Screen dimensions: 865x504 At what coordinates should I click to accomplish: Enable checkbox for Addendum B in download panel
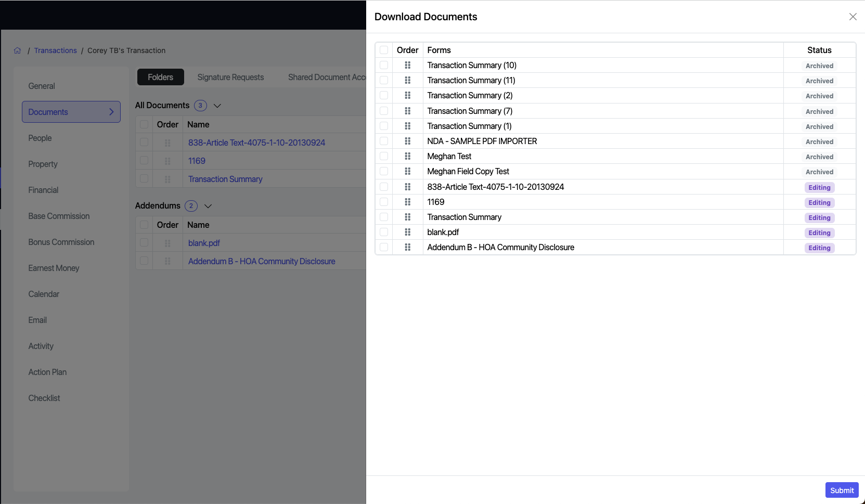384,247
